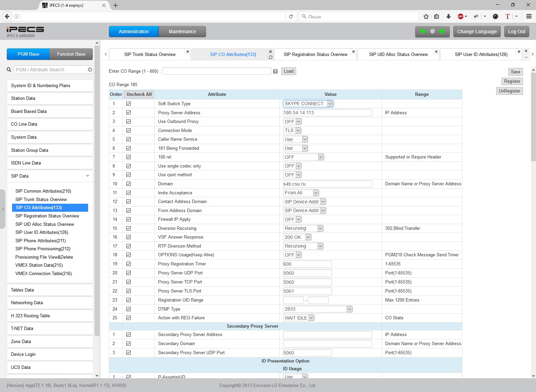Click the Change Language button
The width and height of the screenshot is (536, 392).
[x=477, y=31]
